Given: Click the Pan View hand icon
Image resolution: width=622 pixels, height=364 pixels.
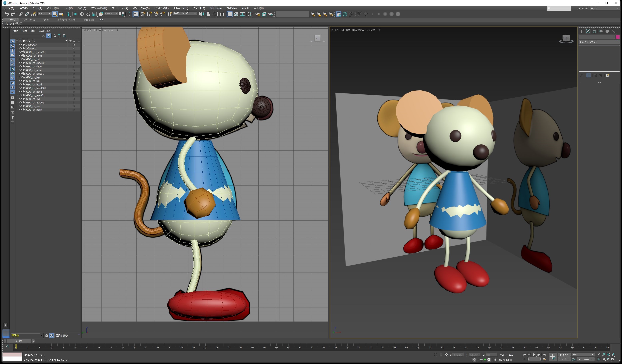Looking at the screenshot, I should click(x=604, y=359).
